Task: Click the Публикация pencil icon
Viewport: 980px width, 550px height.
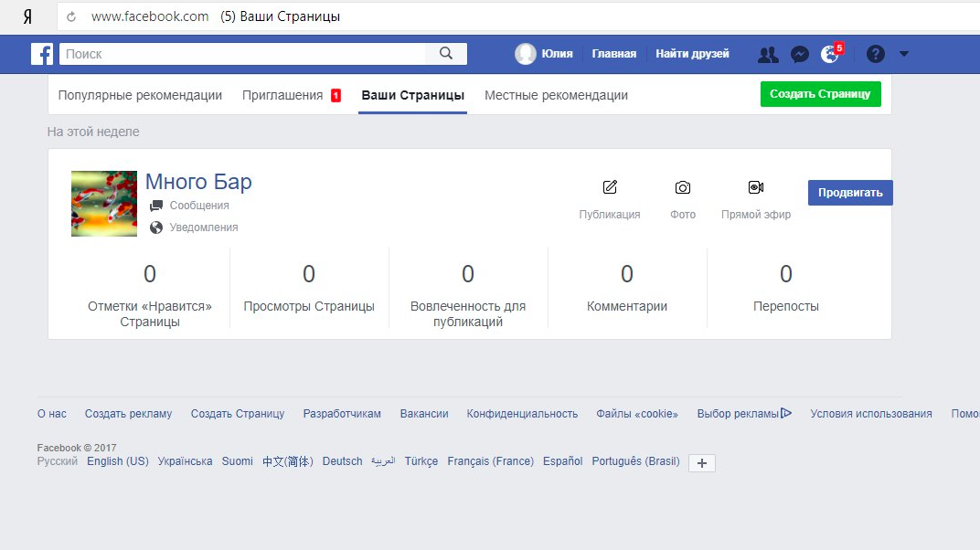Action: (610, 187)
